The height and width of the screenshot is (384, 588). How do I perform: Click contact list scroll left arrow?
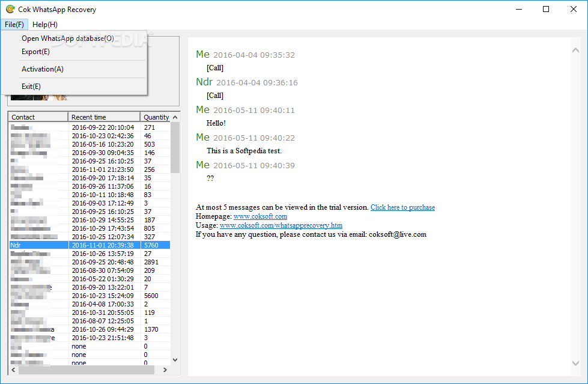(x=13, y=370)
